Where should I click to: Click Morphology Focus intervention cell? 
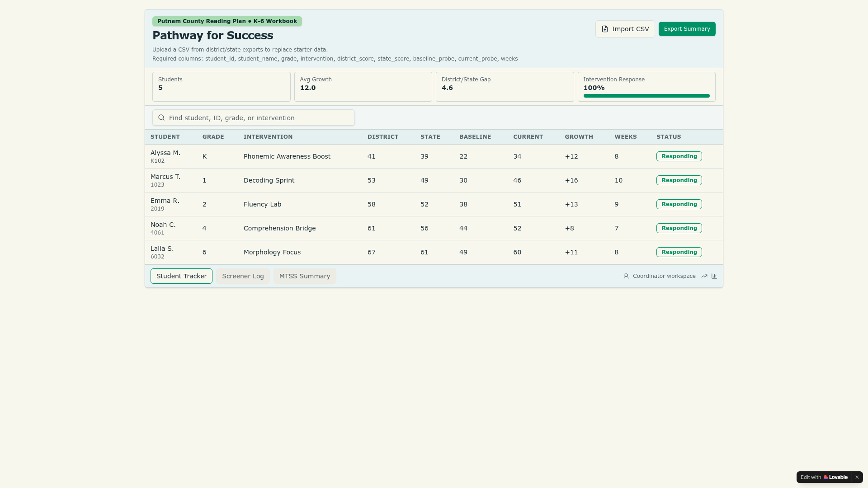(x=272, y=252)
